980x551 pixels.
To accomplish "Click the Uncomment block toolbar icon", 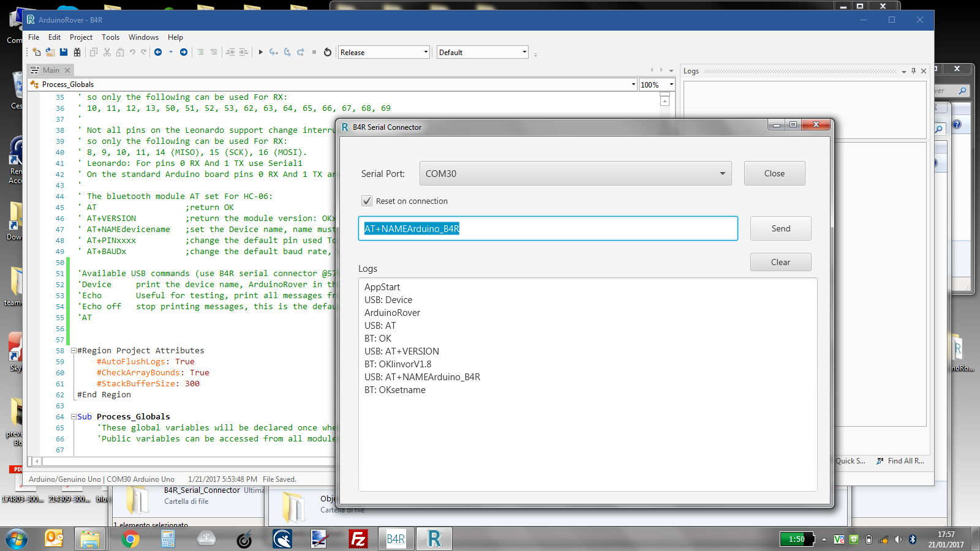I will pos(214,52).
